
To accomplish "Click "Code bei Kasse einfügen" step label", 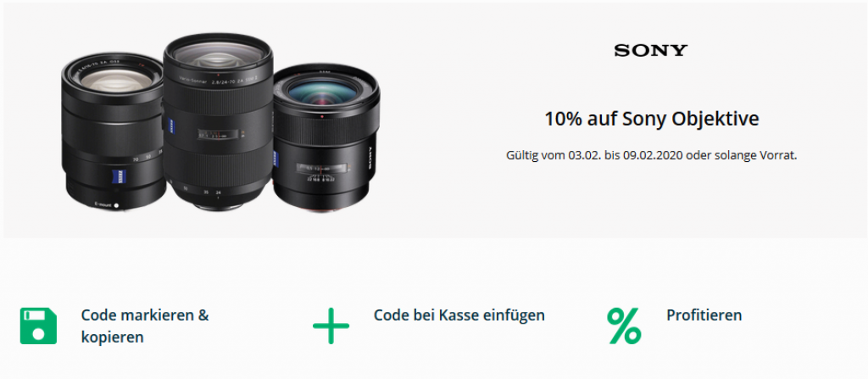I will pos(459,315).
